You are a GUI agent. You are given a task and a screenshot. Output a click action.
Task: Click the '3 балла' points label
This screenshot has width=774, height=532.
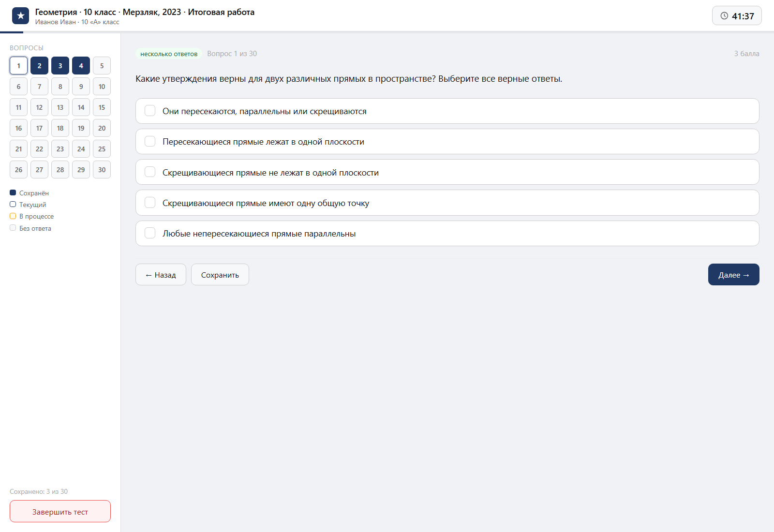tap(747, 54)
